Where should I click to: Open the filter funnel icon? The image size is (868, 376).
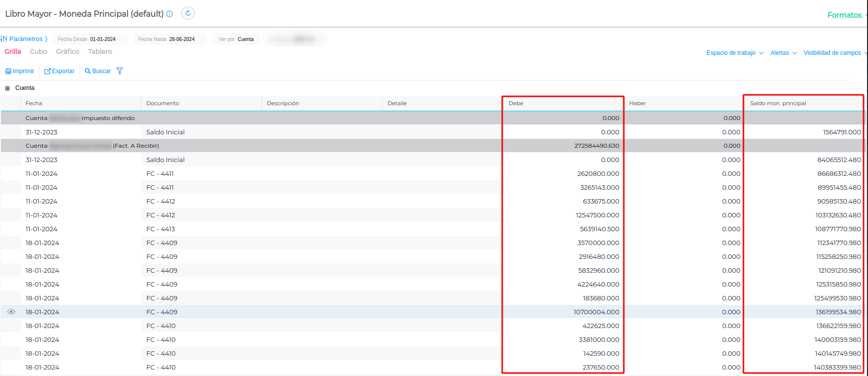click(x=120, y=71)
